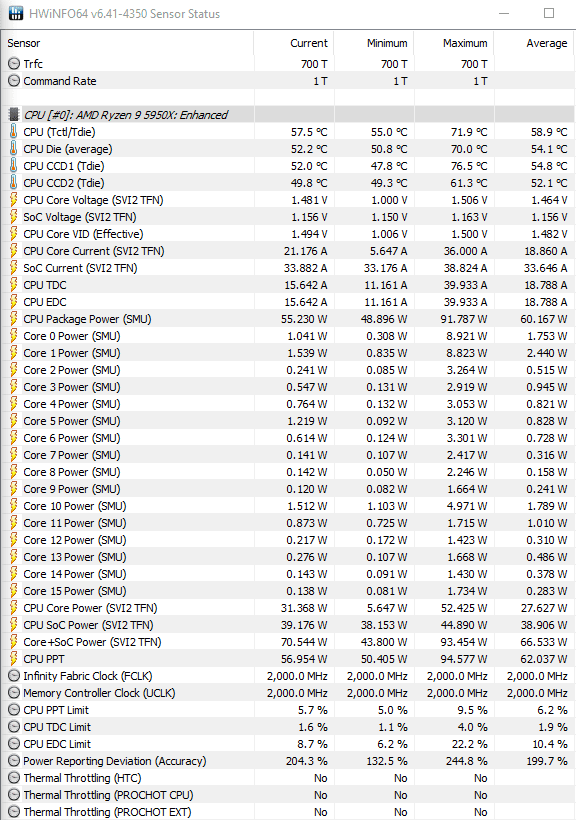Click the clock icon beside Infinity Fabric Clock

pos(14,676)
